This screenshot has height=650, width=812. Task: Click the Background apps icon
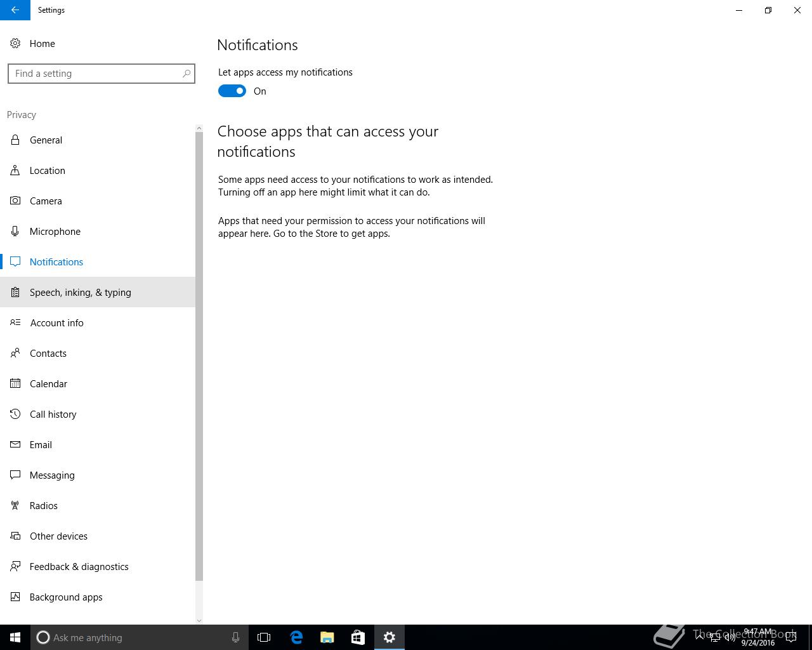point(15,597)
